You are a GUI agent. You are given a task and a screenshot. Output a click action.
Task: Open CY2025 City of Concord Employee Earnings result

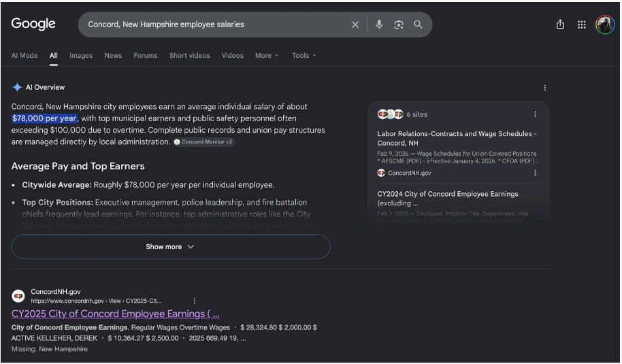pyautogui.click(x=116, y=314)
